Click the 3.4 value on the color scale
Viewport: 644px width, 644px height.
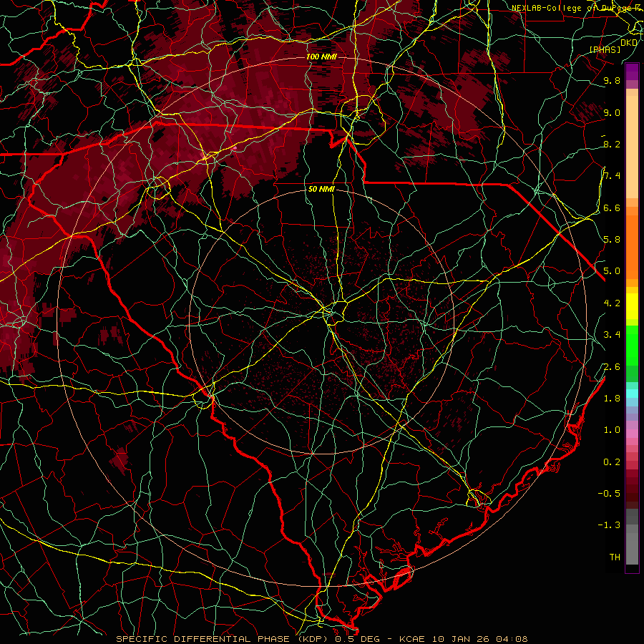coord(612,335)
